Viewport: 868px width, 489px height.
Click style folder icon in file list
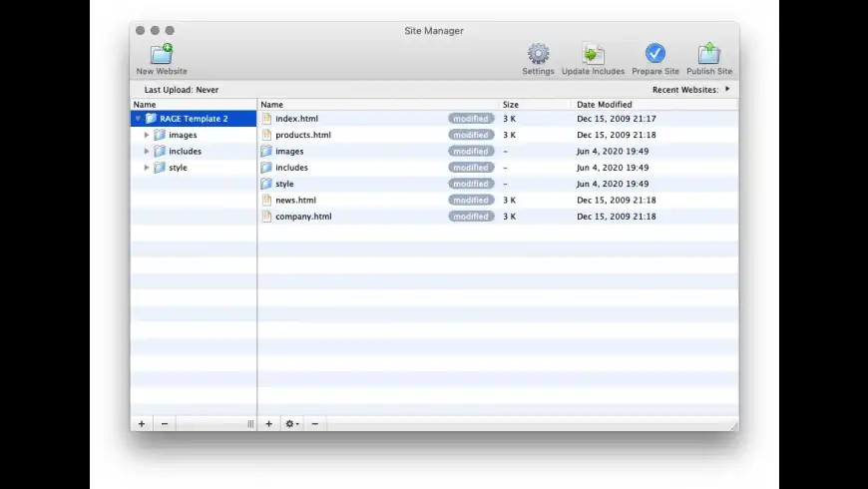[x=266, y=184]
